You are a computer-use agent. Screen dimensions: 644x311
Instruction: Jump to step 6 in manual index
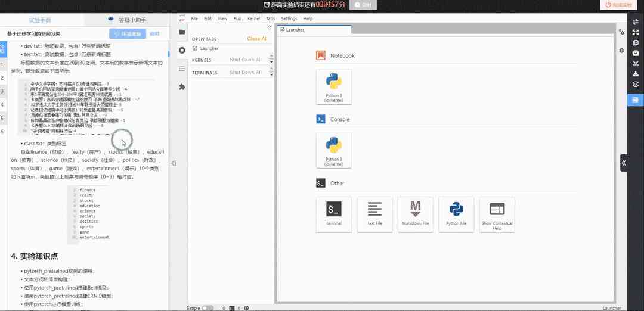pyautogui.click(x=2, y=132)
